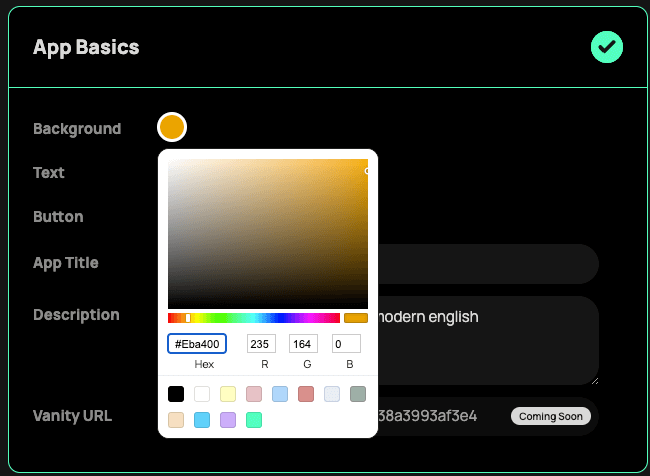Choose the mint green preset swatch
Image resolution: width=650 pixels, height=476 pixels.
[254, 420]
